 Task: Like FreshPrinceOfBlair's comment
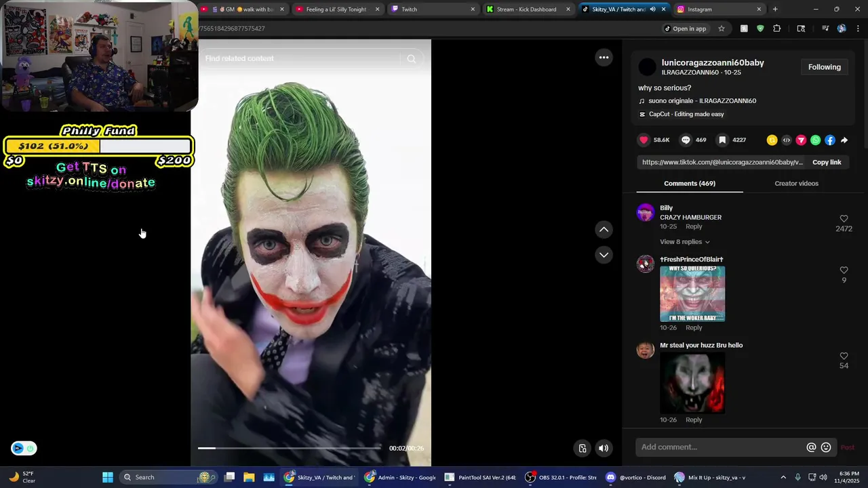844,270
